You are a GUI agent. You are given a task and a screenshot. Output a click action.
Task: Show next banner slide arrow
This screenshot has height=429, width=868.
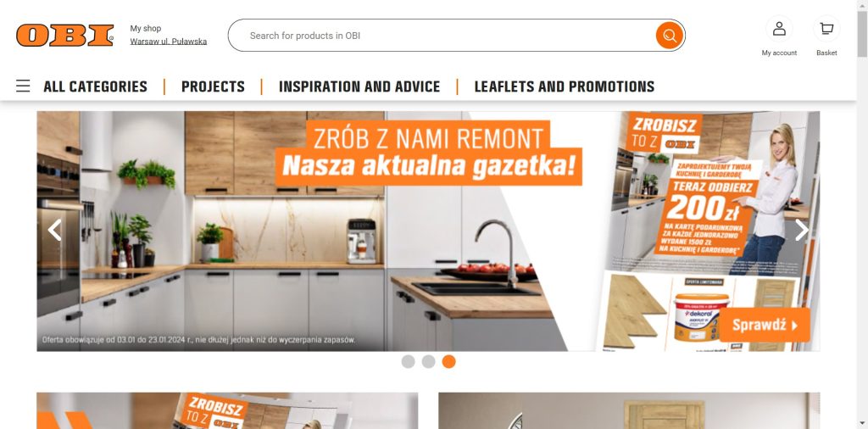(x=802, y=230)
